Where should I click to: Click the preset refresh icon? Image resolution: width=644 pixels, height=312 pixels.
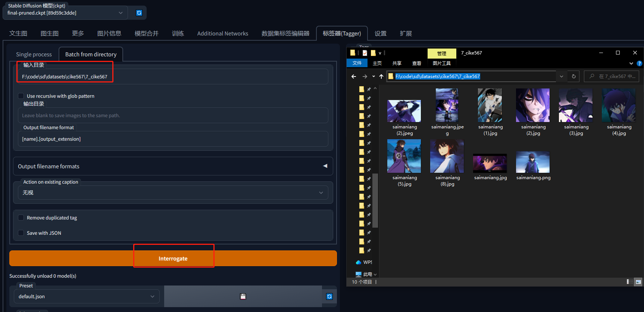coord(329,296)
